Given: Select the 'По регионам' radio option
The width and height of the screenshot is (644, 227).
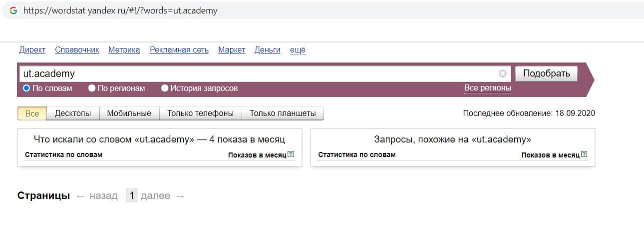Looking at the screenshot, I should tap(92, 88).
